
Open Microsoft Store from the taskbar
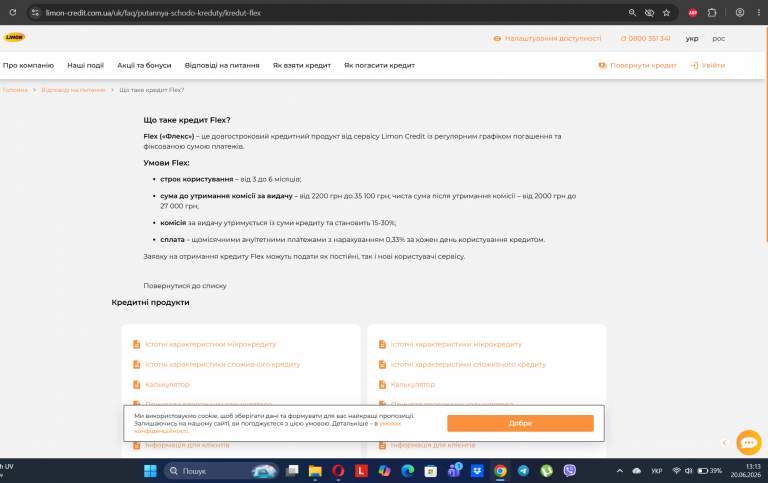[431, 471]
